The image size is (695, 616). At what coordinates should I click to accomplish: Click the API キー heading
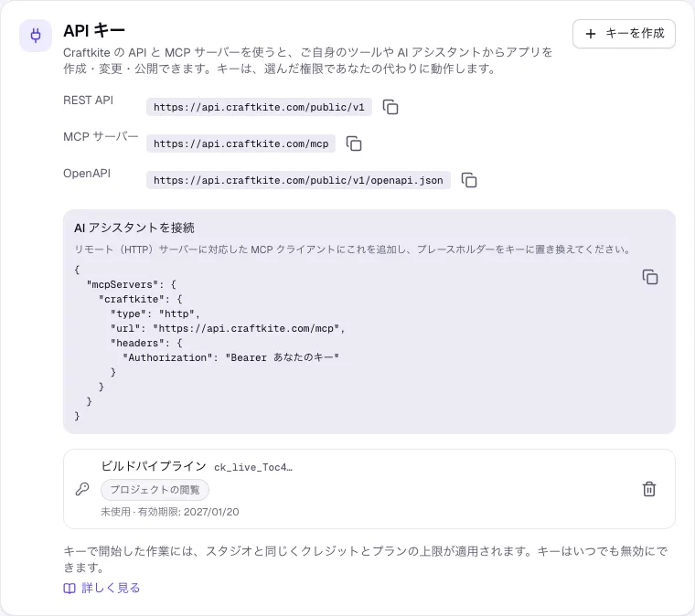click(94, 30)
